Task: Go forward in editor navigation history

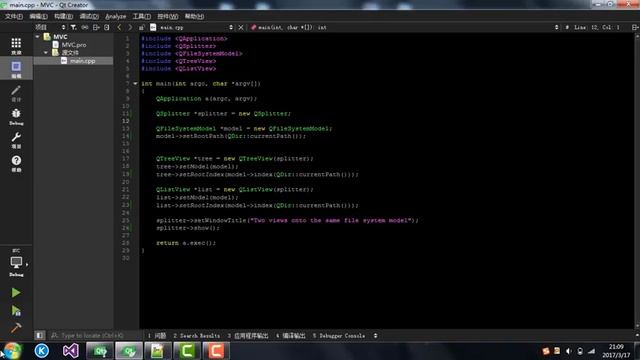Action: 130,27
